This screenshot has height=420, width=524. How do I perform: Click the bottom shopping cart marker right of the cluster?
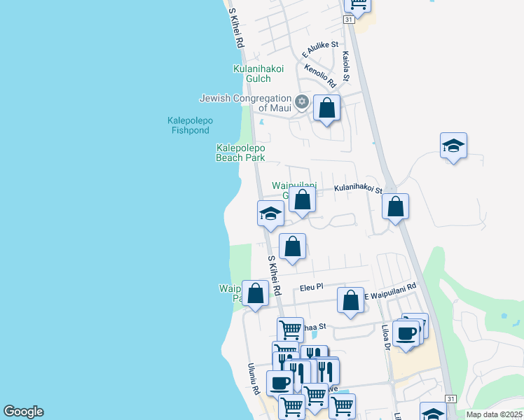(x=342, y=406)
